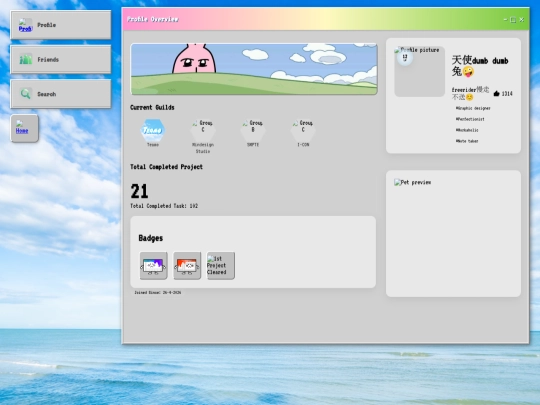Open the Friends sidebar button
This screenshot has width=540, height=405.
61,60
